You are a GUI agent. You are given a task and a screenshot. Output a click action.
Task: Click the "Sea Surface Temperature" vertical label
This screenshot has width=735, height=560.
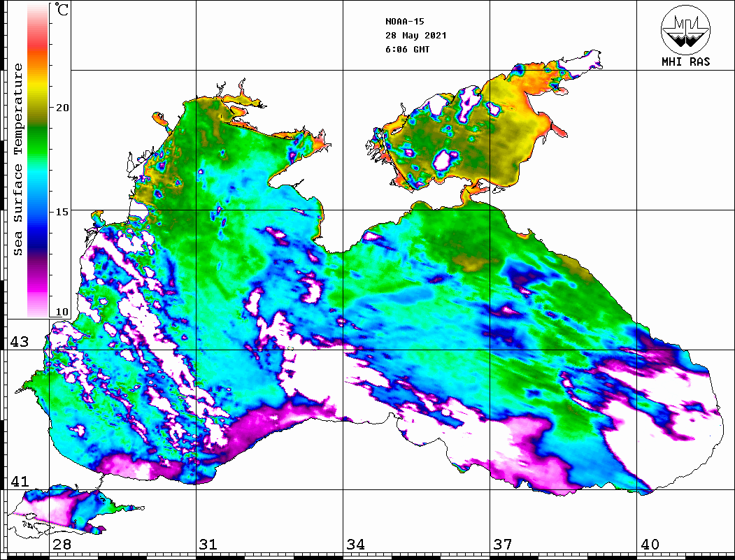(17, 159)
